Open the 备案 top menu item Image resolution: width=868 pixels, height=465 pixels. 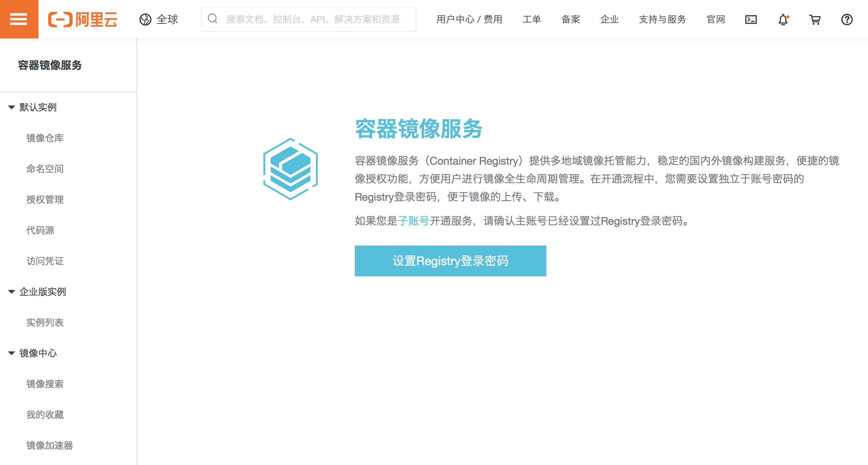[x=570, y=19]
